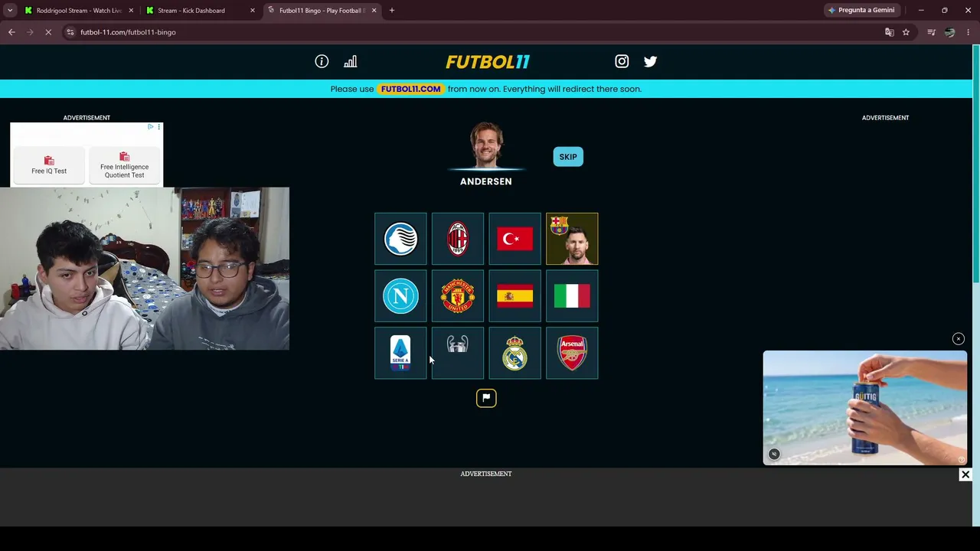View site information in address bar

[70, 32]
